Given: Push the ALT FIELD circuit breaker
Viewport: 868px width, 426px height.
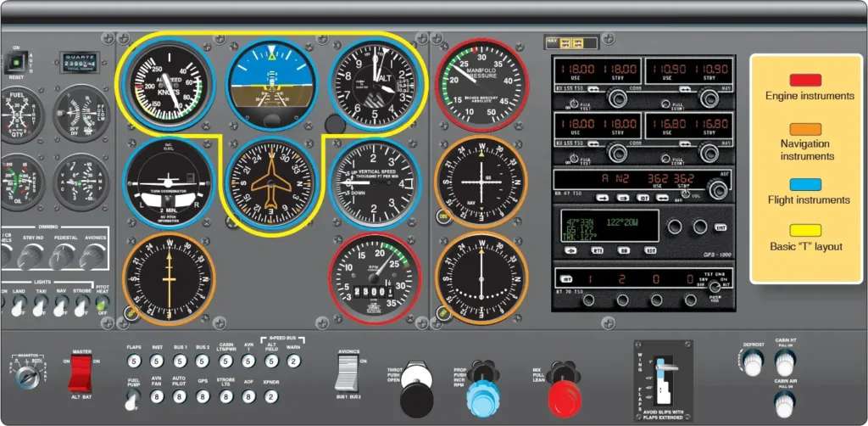Looking at the screenshot, I should [x=271, y=362].
